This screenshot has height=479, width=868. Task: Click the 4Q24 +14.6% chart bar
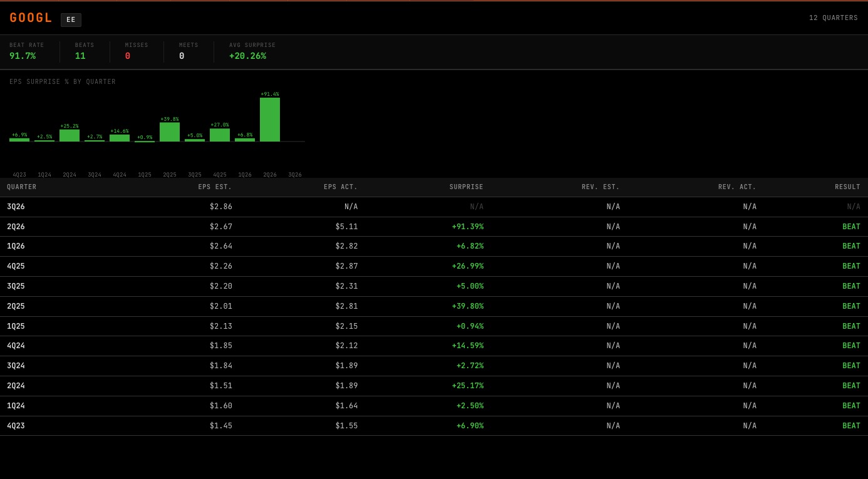pos(120,138)
